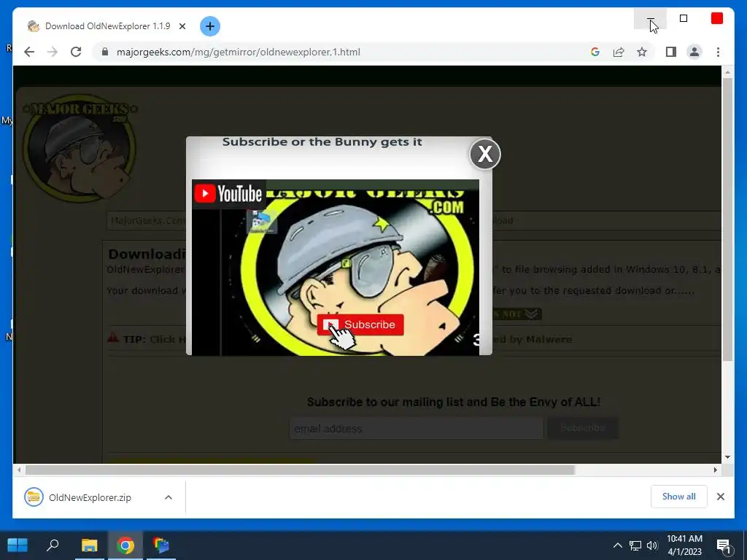Open the clock and date flyout

pos(684,545)
